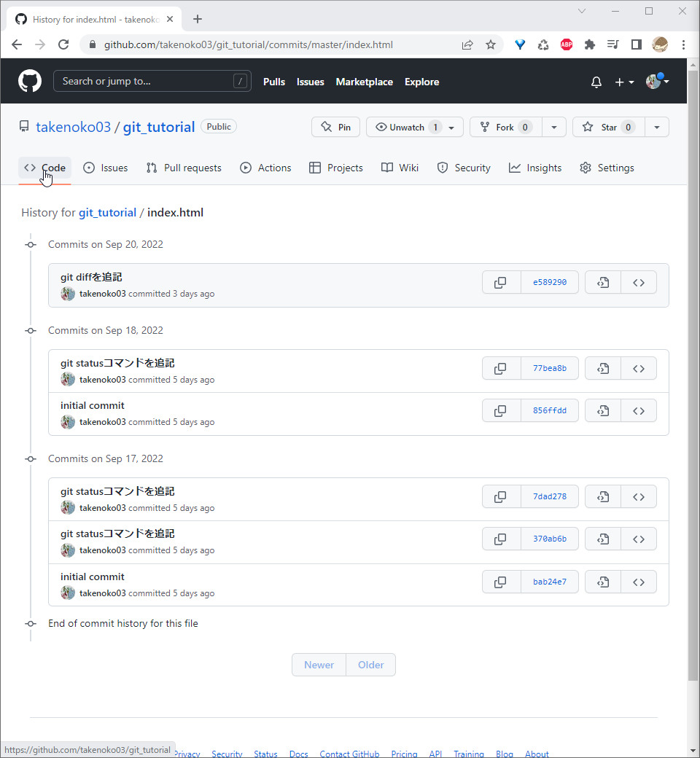Open takenoko03 owner profile link
This screenshot has width=700, height=758.
pyautogui.click(x=73, y=127)
